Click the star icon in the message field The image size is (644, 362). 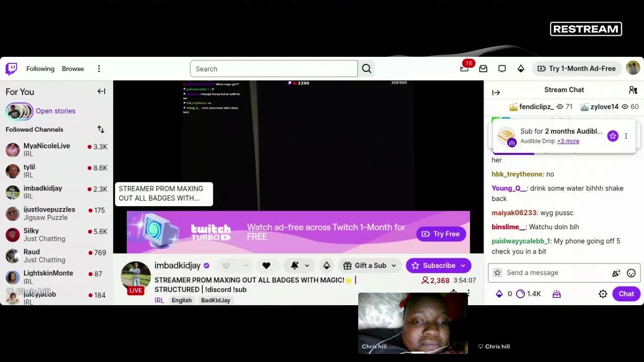click(x=497, y=273)
